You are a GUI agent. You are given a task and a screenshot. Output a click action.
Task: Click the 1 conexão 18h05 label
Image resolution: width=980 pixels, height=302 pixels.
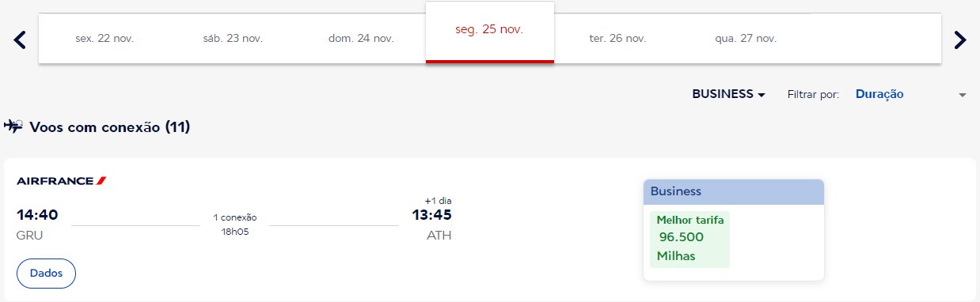(x=235, y=225)
